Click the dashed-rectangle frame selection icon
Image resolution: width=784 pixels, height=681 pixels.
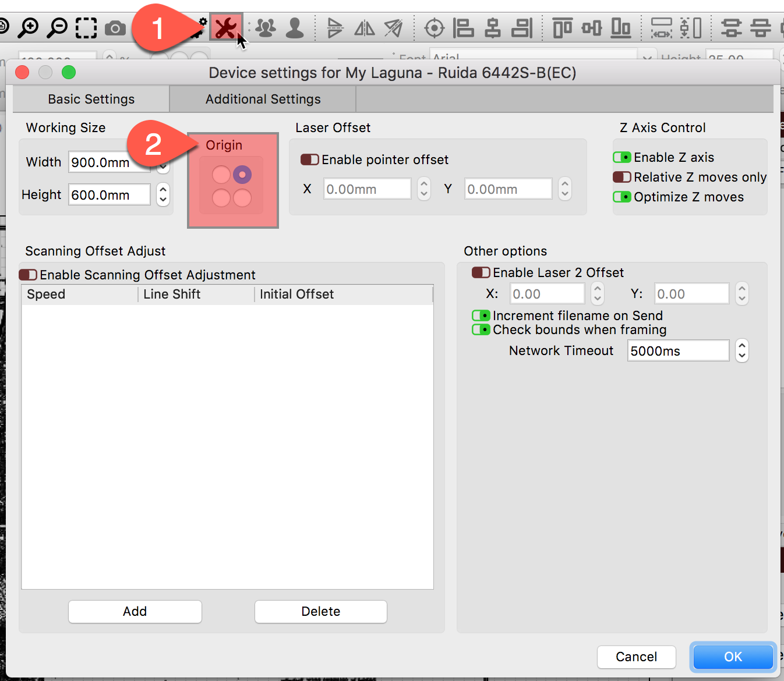tap(86, 27)
